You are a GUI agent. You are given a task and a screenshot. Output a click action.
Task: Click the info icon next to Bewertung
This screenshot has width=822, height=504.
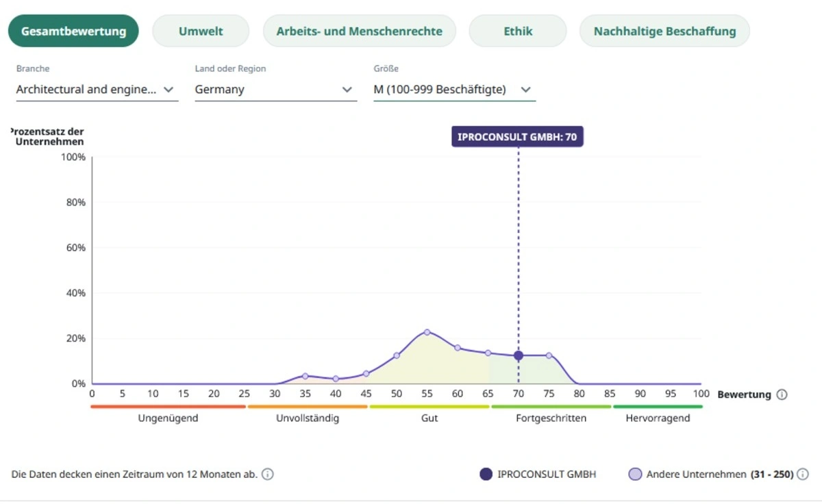782,395
